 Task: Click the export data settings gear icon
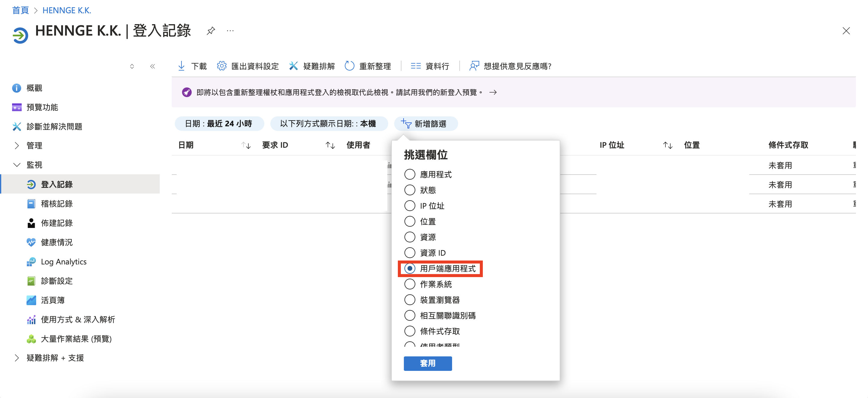[222, 66]
